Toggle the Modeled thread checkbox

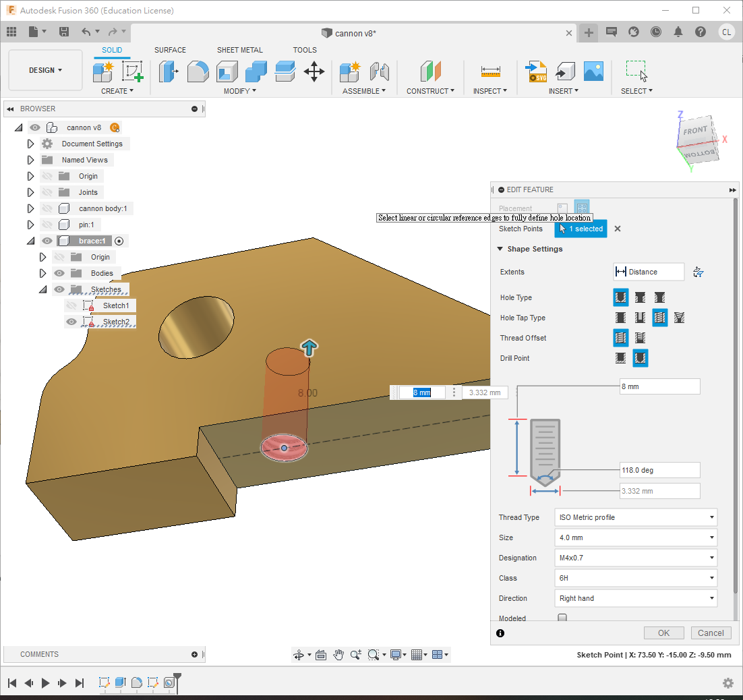coord(562,618)
